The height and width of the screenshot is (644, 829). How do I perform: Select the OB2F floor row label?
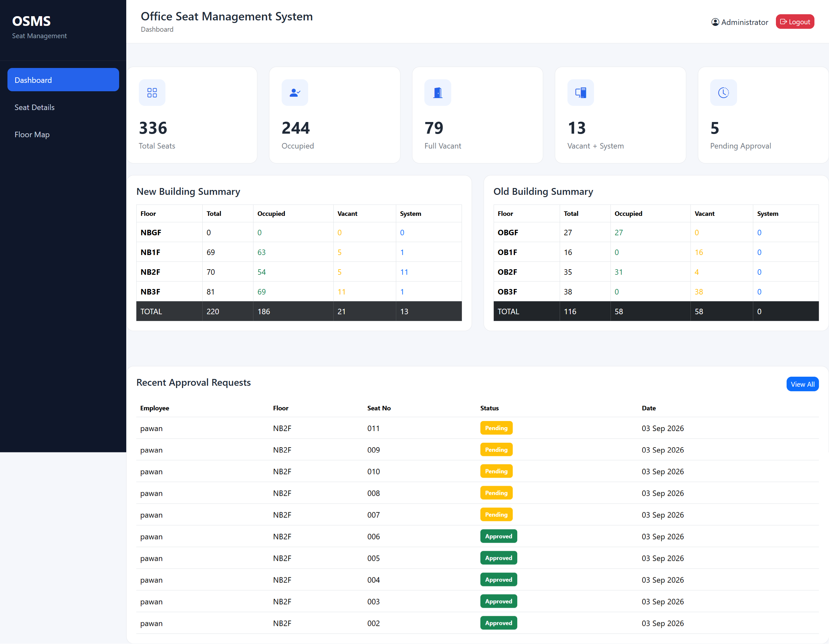click(508, 272)
